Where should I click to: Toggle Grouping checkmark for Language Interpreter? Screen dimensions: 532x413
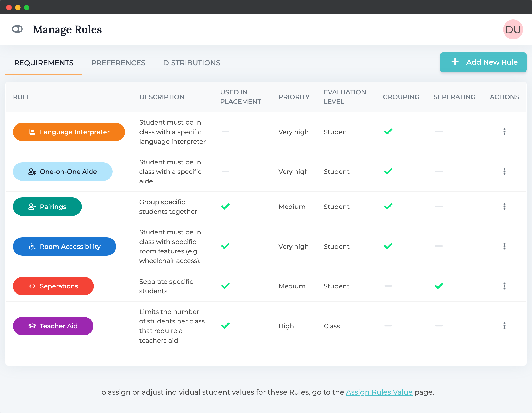point(388,132)
